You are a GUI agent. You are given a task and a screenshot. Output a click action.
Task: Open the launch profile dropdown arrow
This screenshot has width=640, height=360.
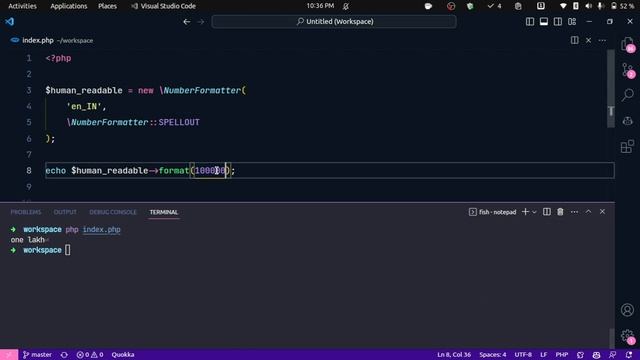click(x=534, y=212)
